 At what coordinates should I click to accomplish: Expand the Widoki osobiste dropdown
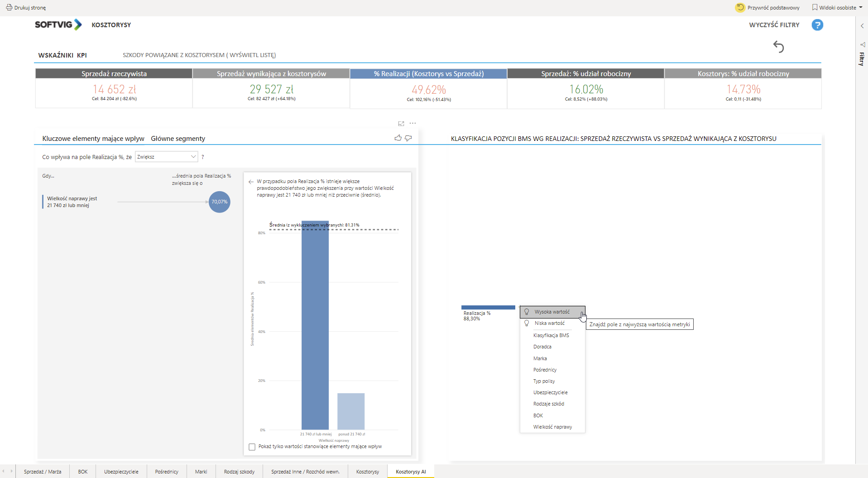coord(837,8)
